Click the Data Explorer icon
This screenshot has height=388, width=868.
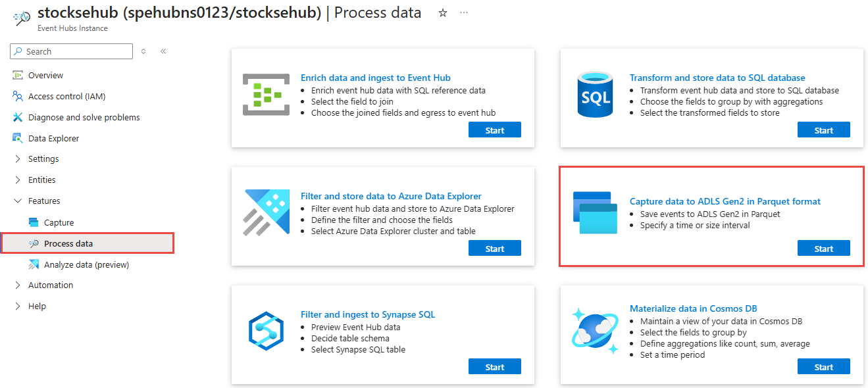point(18,139)
